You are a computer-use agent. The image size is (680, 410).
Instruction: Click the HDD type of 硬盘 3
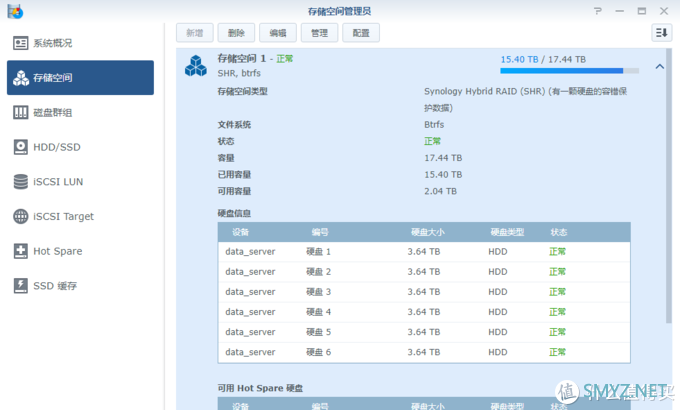click(498, 292)
